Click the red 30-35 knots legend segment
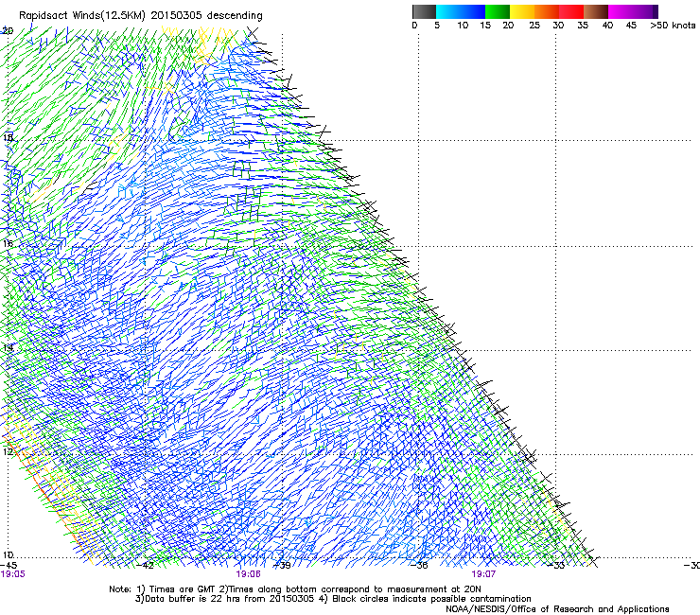 pos(571,11)
